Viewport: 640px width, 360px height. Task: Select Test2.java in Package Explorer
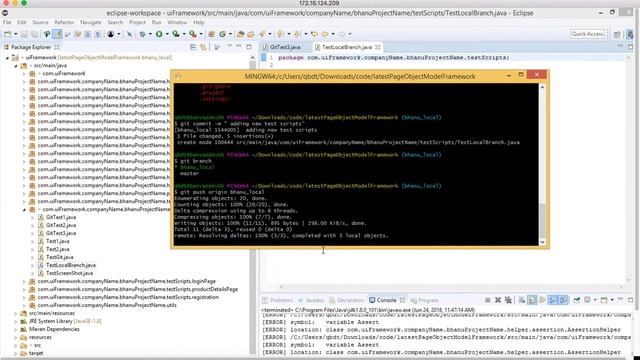(58, 249)
